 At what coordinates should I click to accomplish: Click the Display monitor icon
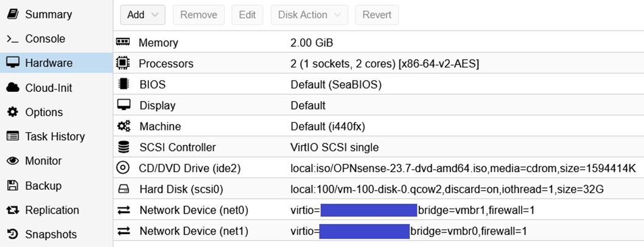(x=124, y=105)
